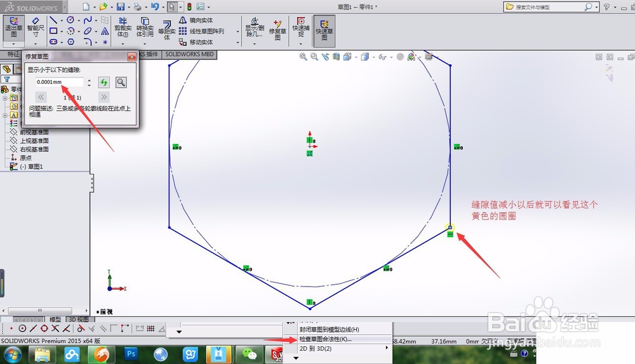Click Trim Entities (剪裁实体) tool
This screenshot has height=364, width=635.
(x=123, y=27)
